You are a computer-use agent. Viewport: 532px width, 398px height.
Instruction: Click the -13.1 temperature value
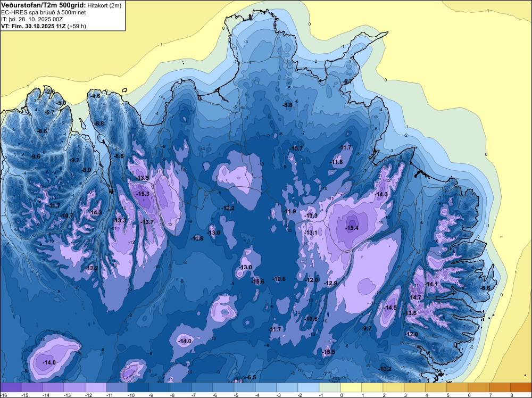pyautogui.click(x=311, y=233)
